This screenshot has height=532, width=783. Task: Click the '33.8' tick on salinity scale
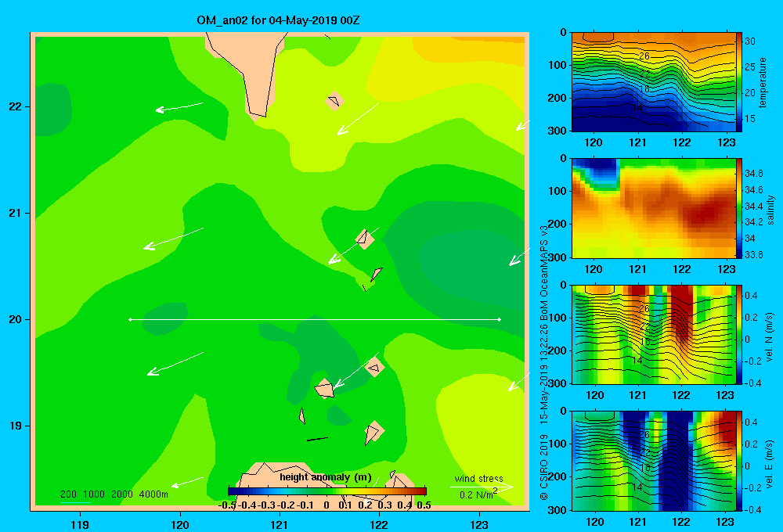tap(754, 254)
